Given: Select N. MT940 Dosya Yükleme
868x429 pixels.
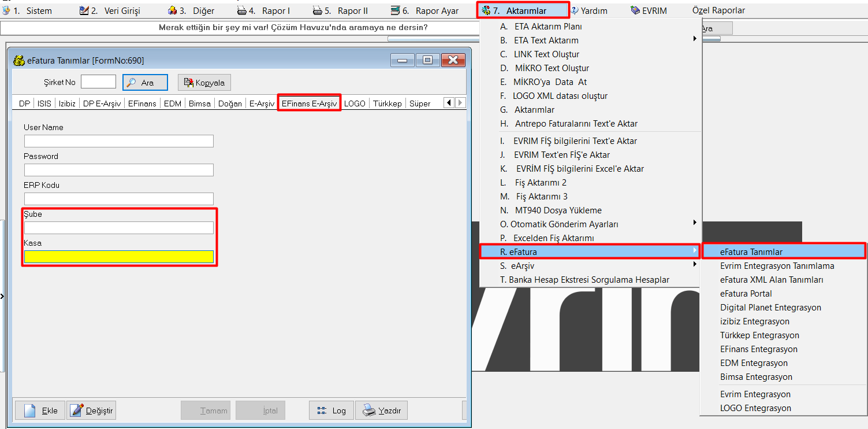Looking at the screenshot, I should point(590,210).
